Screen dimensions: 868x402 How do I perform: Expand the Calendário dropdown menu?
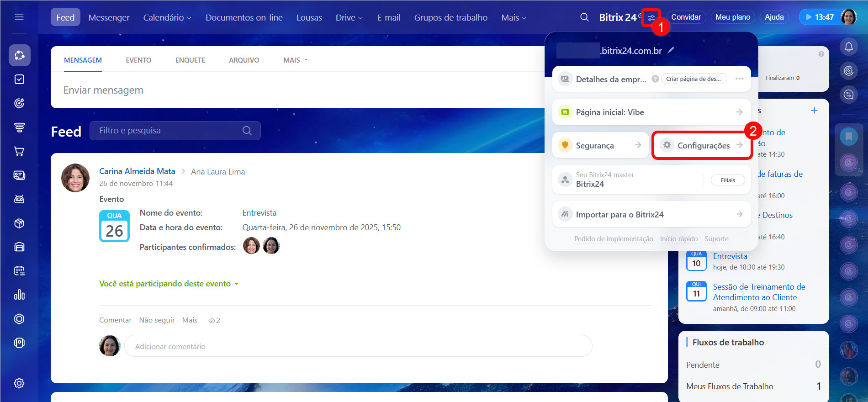pyautogui.click(x=167, y=17)
